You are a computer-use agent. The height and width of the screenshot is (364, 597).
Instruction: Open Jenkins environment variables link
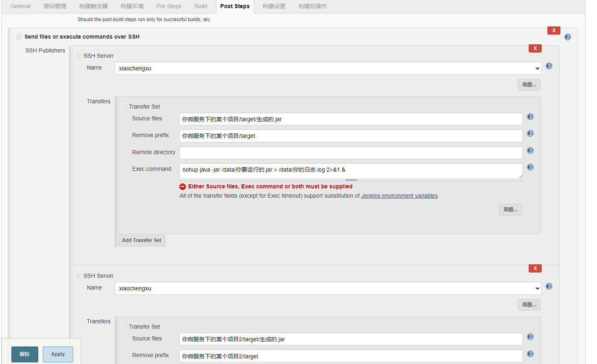coord(399,196)
